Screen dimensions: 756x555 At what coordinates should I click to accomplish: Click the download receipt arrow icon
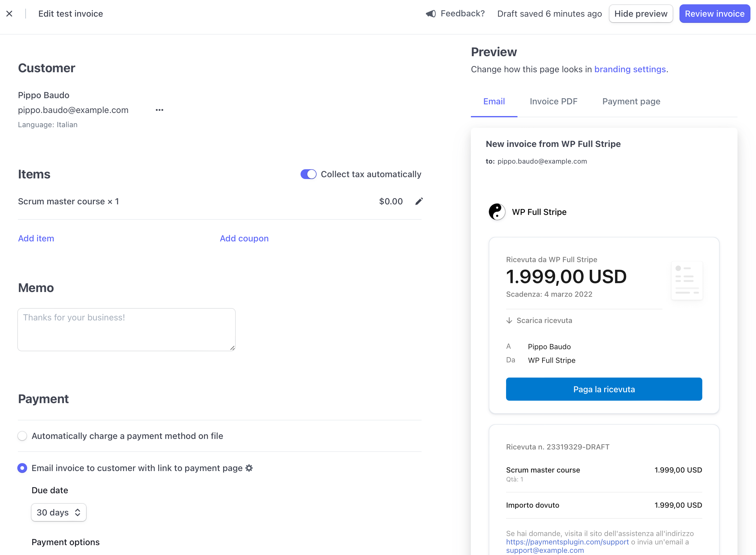click(508, 320)
